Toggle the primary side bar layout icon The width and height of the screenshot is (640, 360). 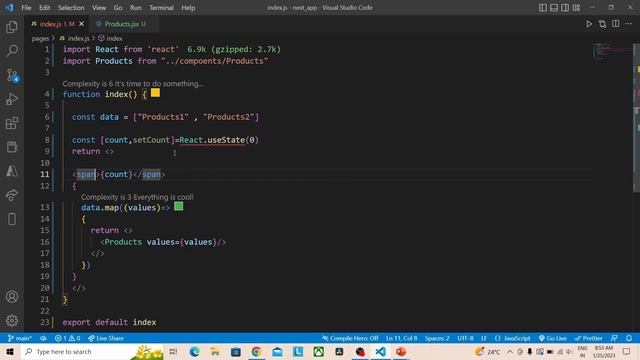[x=542, y=8]
